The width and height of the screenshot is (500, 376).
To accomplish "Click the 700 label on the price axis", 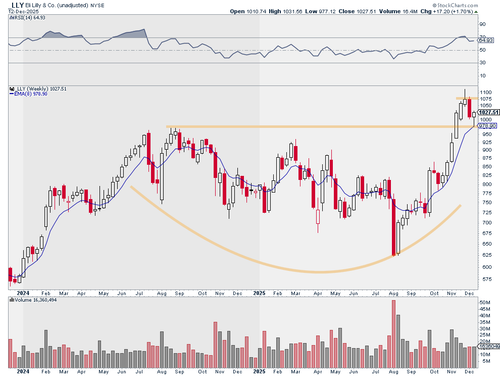I will [x=487, y=222].
